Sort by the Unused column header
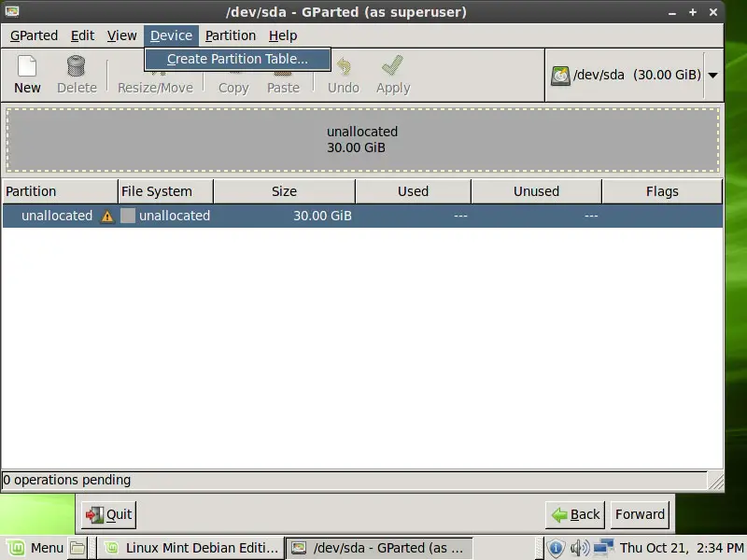The width and height of the screenshot is (747, 560). pos(536,191)
